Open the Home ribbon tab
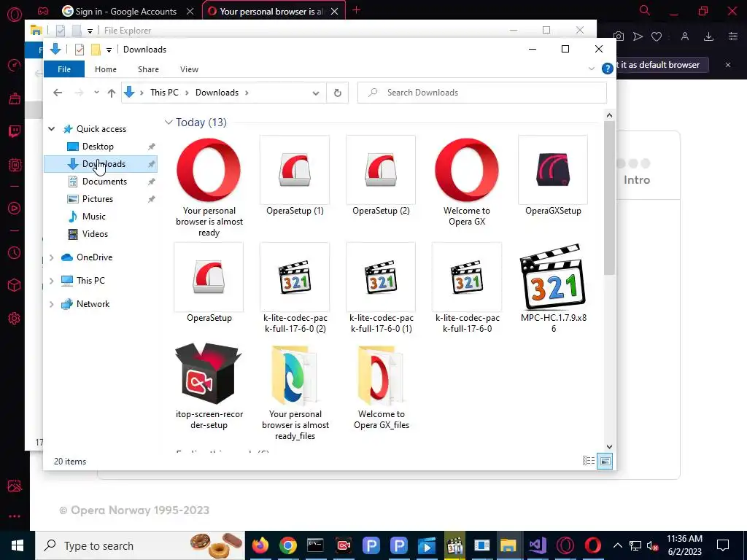The height and width of the screenshot is (560, 747). tap(106, 69)
